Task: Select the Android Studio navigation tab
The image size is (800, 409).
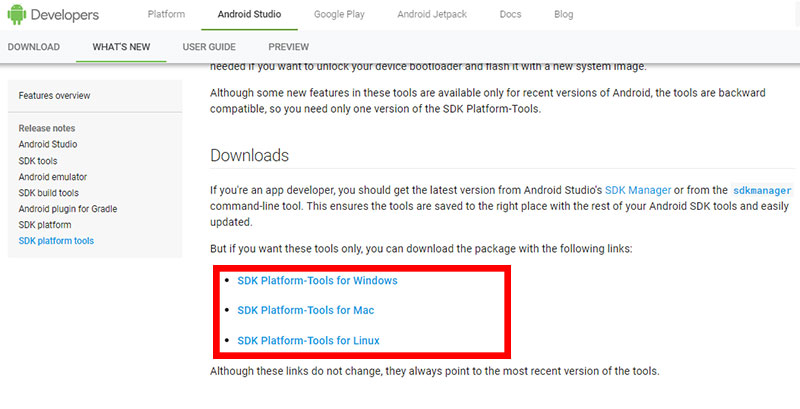Action: click(249, 14)
